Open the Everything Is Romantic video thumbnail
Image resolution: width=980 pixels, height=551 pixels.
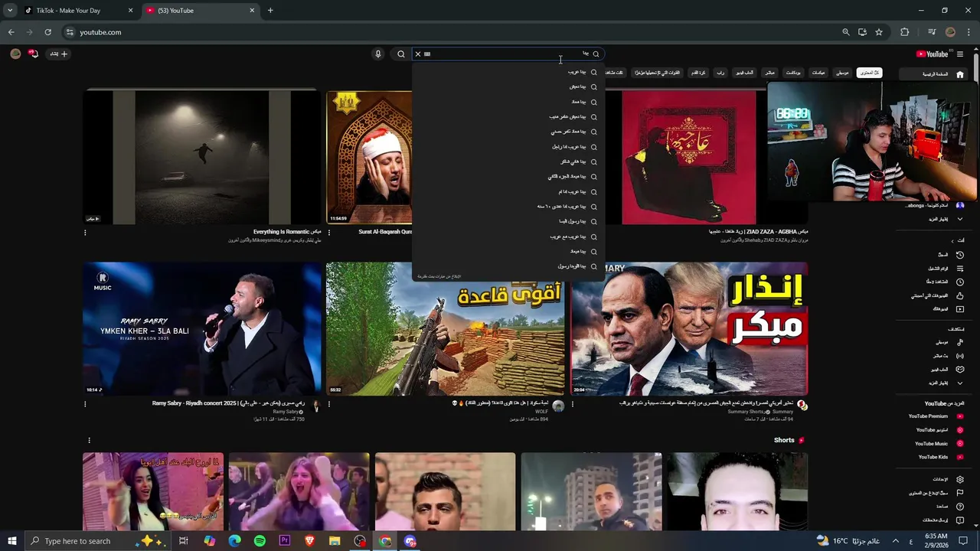[202, 157]
